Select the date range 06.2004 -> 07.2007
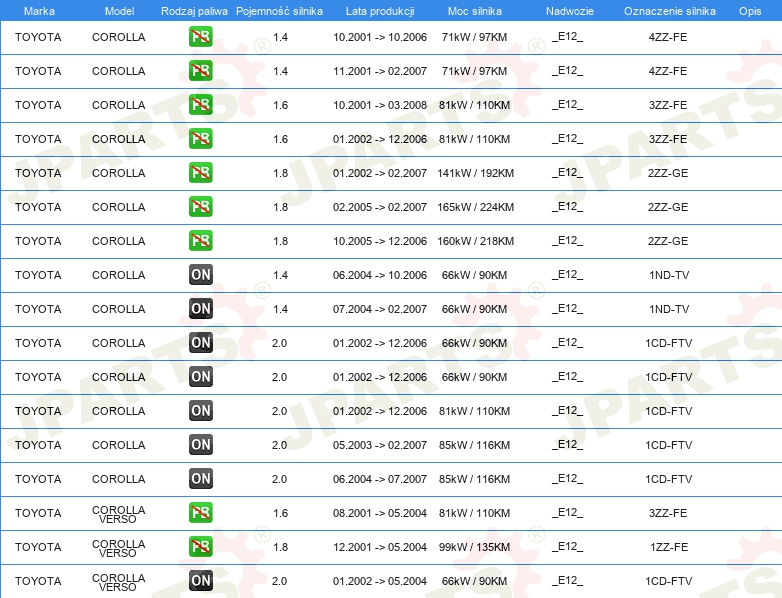This screenshot has width=782, height=598. [380, 479]
